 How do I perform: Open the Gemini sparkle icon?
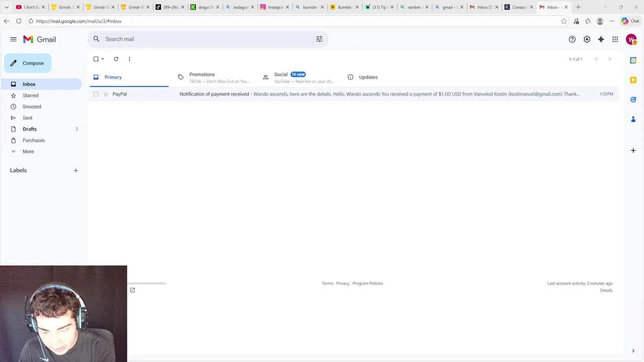coord(601,39)
